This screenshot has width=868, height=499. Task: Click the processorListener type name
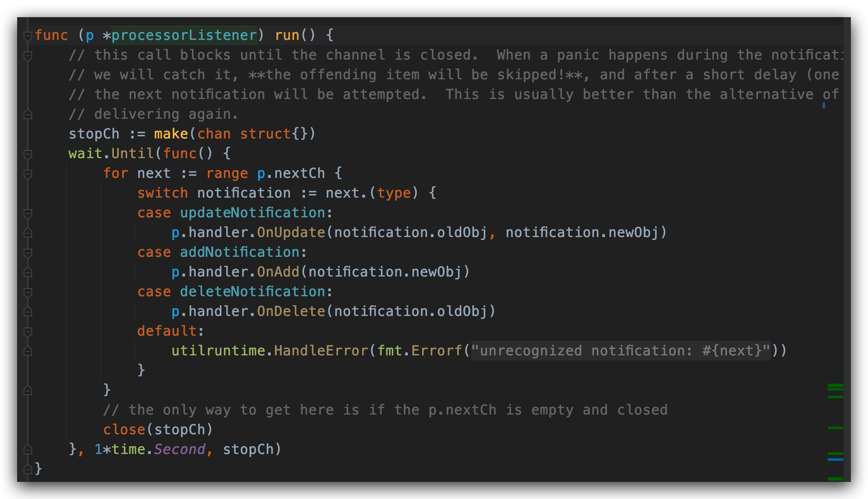(184, 35)
